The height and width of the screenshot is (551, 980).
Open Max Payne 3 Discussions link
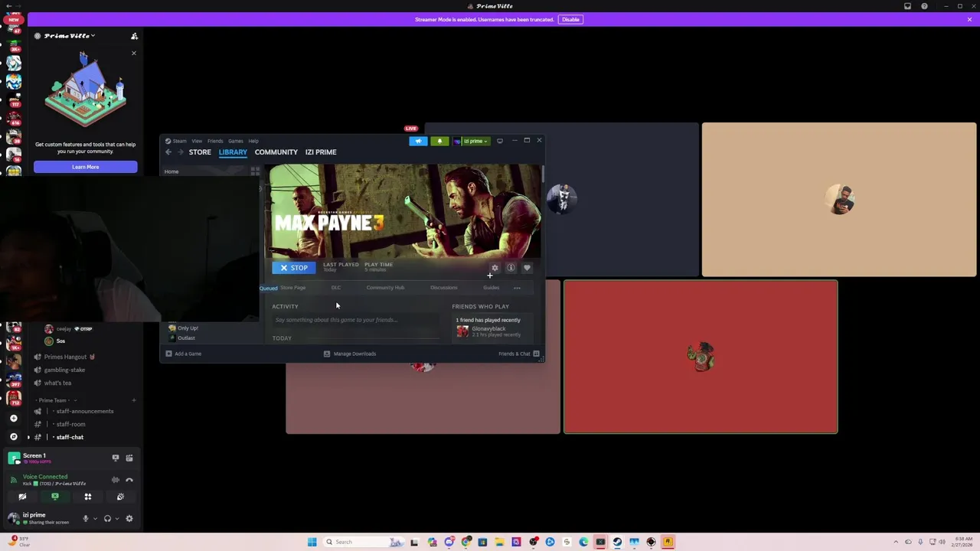[444, 288]
